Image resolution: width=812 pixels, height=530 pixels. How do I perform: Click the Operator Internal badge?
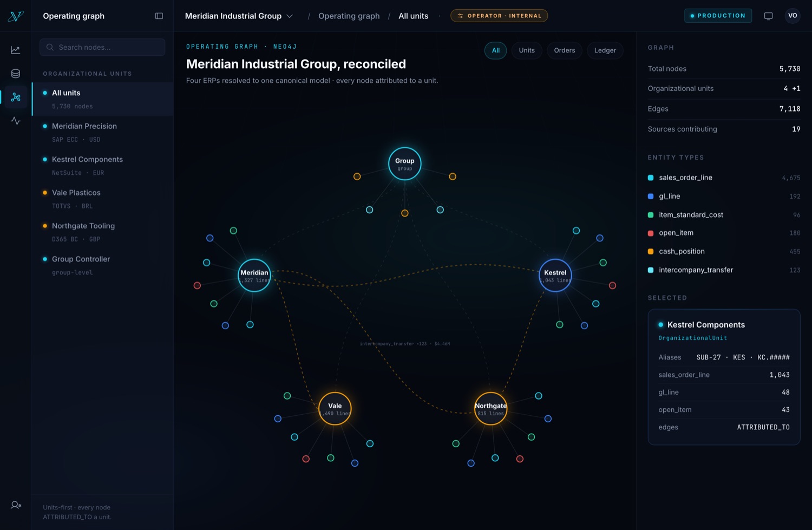[x=499, y=16]
